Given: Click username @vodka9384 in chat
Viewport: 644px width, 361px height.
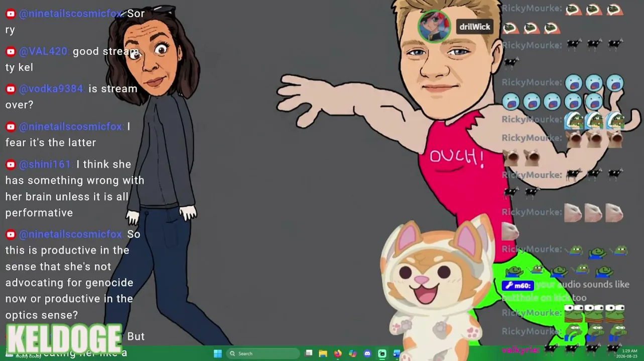Looking at the screenshot, I should tap(51, 89).
